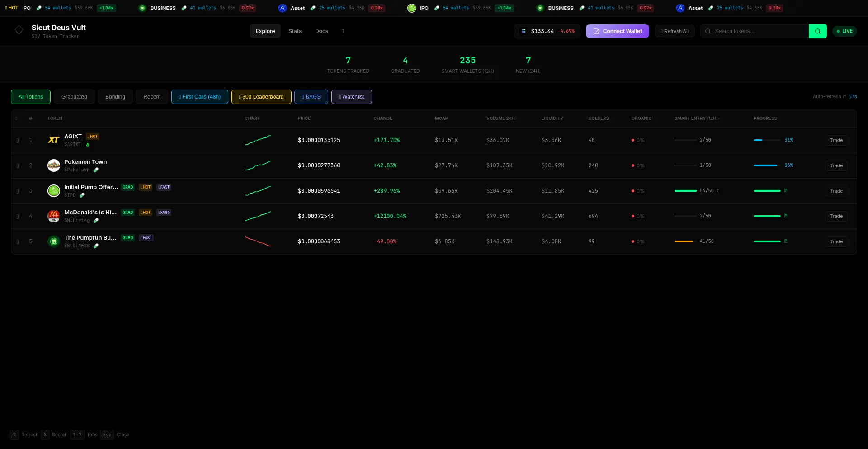
Task: Click Trade button for Pokemon Town
Action: (x=836, y=165)
